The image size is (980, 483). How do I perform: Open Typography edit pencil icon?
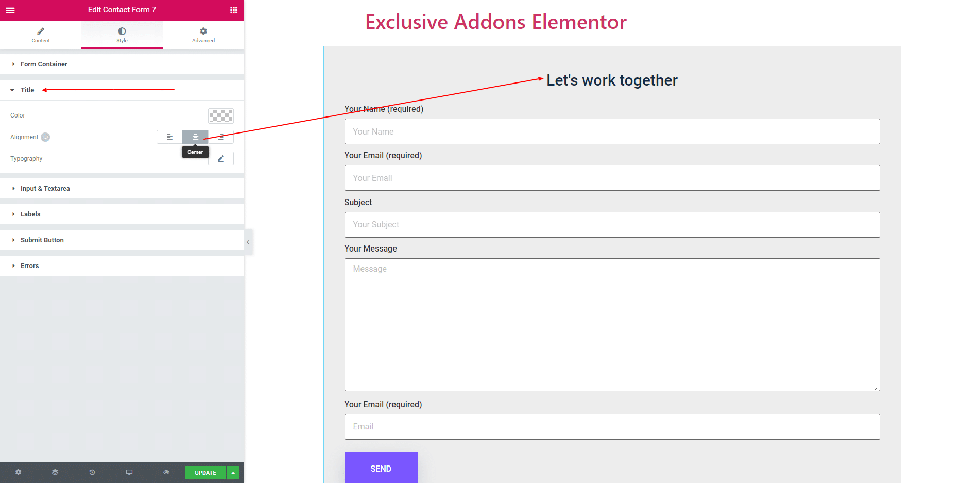tap(221, 159)
